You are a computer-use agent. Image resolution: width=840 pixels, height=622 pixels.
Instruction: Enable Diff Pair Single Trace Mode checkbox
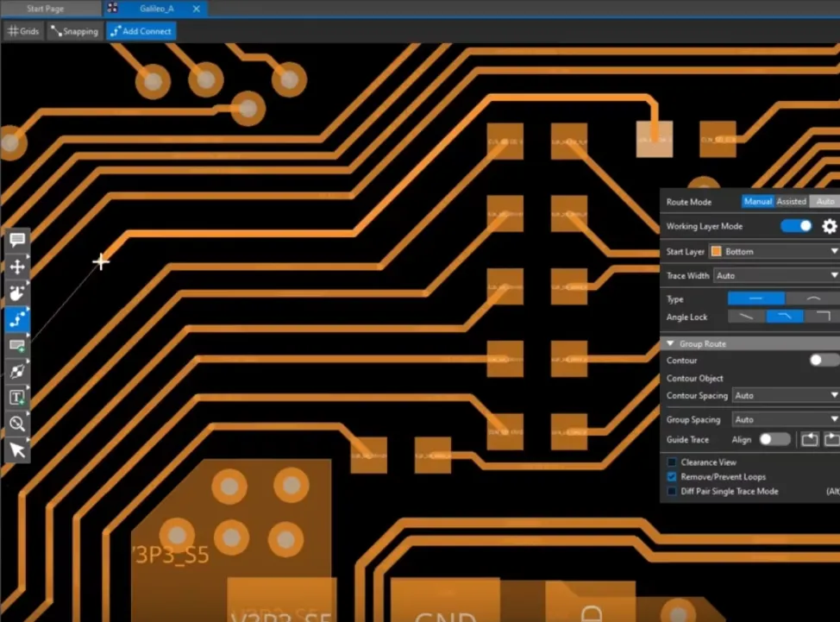tap(671, 491)
